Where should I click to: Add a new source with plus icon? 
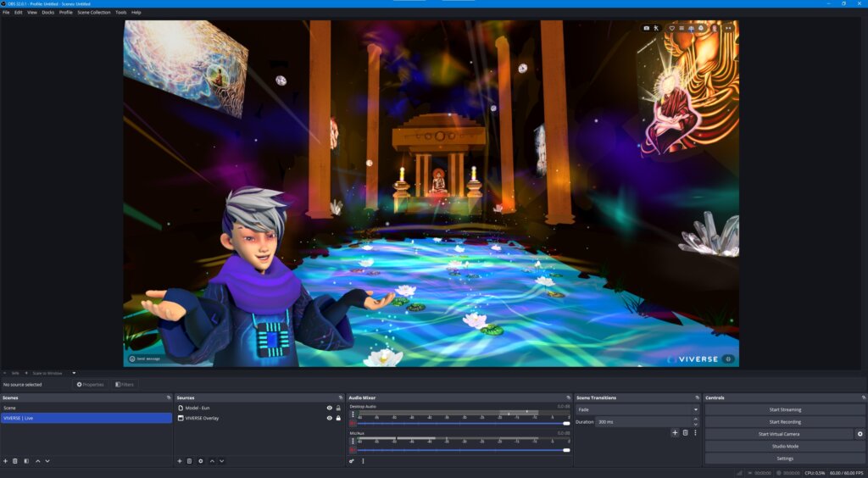click(180, 461)
